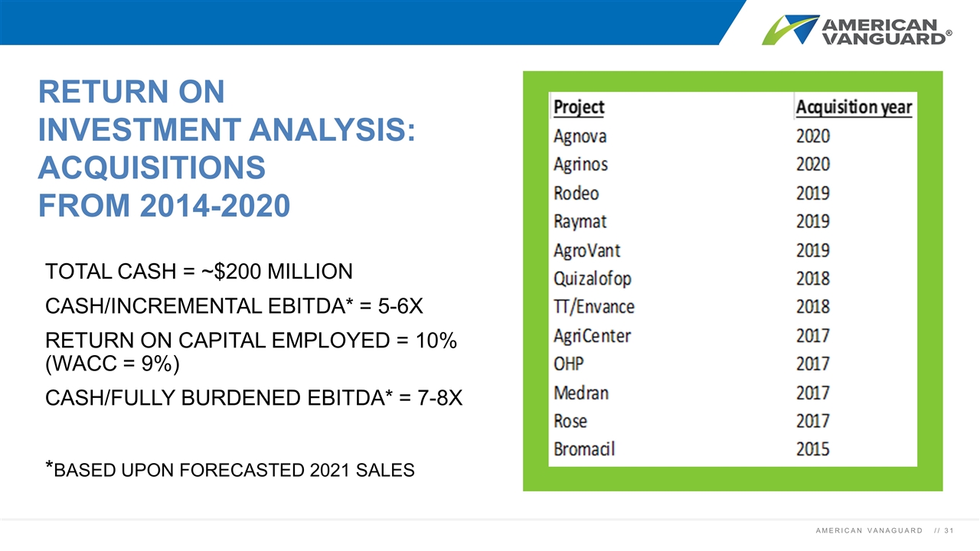Click the "Quizalofop" project cell
The width and height of the screenshot is (980, 551).
[593, 279]
